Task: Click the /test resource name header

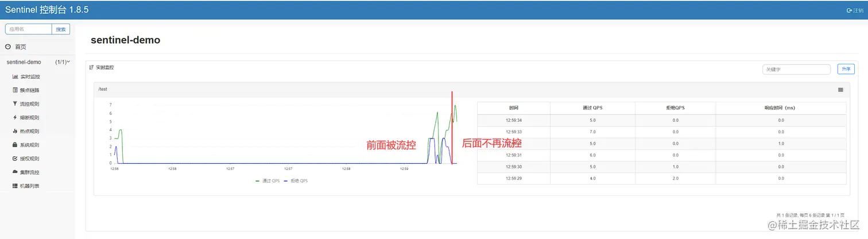Action: (x=103, y=89)
